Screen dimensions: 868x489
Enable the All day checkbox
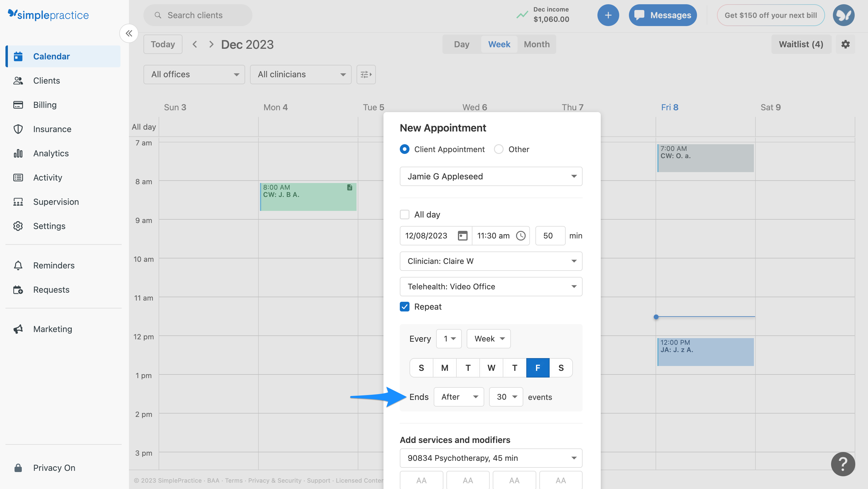[404, 215]
